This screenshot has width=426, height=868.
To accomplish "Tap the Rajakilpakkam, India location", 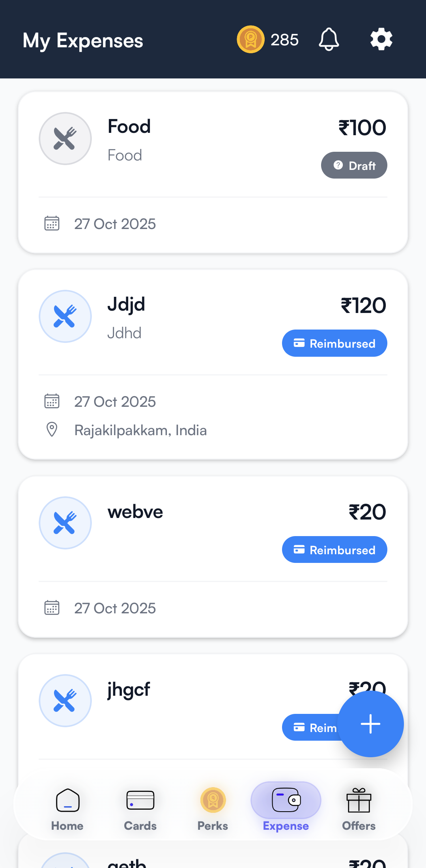I will coord(140,430).
